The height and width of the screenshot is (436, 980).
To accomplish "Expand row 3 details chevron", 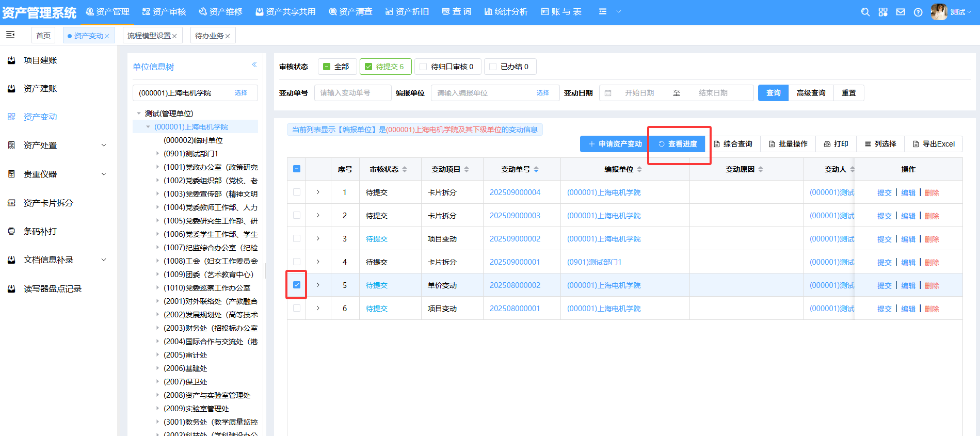I will coord(318,238).
